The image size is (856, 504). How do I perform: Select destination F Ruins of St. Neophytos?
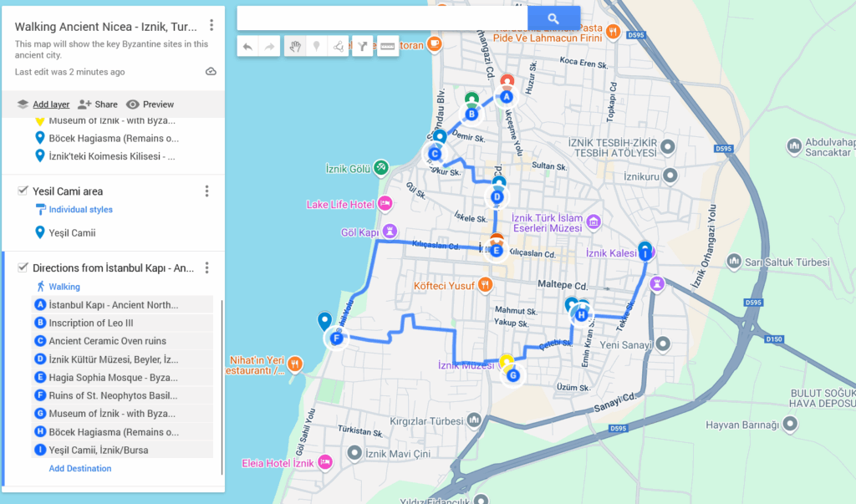pyautogui.click(x=122, y=395)
